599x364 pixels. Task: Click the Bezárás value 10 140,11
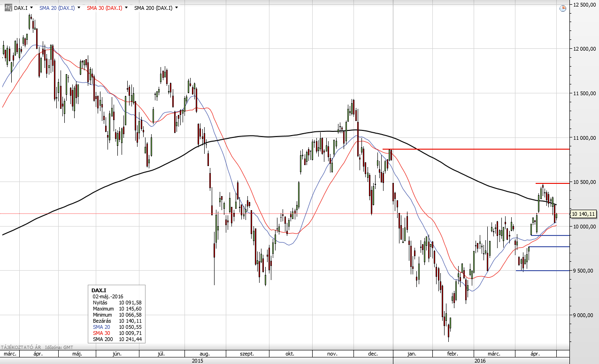[130, 321]
